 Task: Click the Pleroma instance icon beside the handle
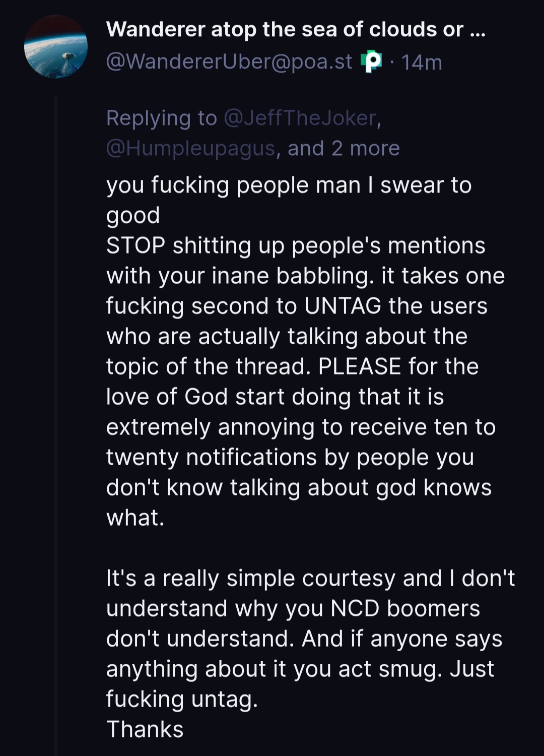coord(371,62)
